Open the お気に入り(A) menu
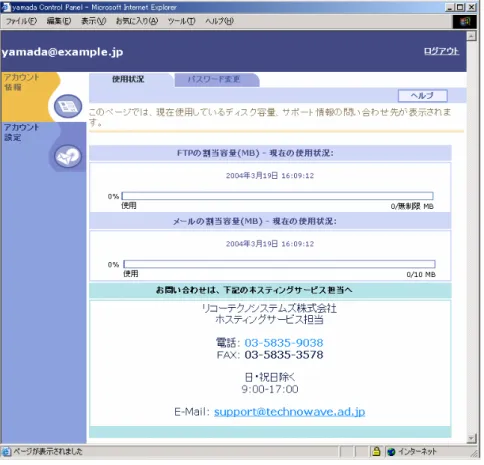The height and width of the screenshot is (465, 484). click(137, 21)
